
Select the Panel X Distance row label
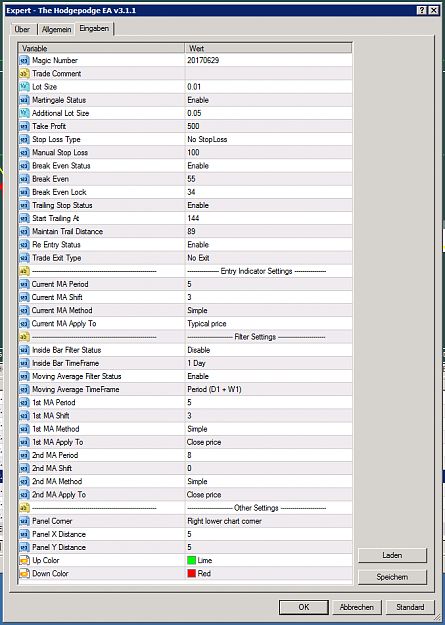pos(59,534)
